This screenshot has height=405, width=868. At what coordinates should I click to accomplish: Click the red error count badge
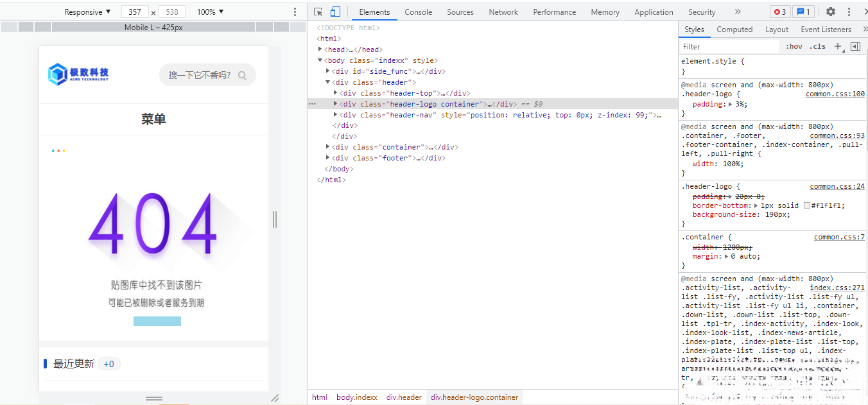point(780,12)
